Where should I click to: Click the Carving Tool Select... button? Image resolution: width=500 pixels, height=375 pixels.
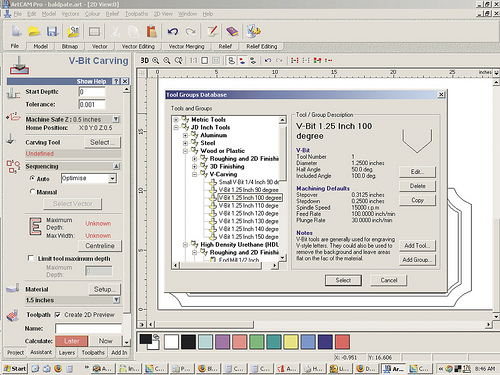[x=102, y=142]
